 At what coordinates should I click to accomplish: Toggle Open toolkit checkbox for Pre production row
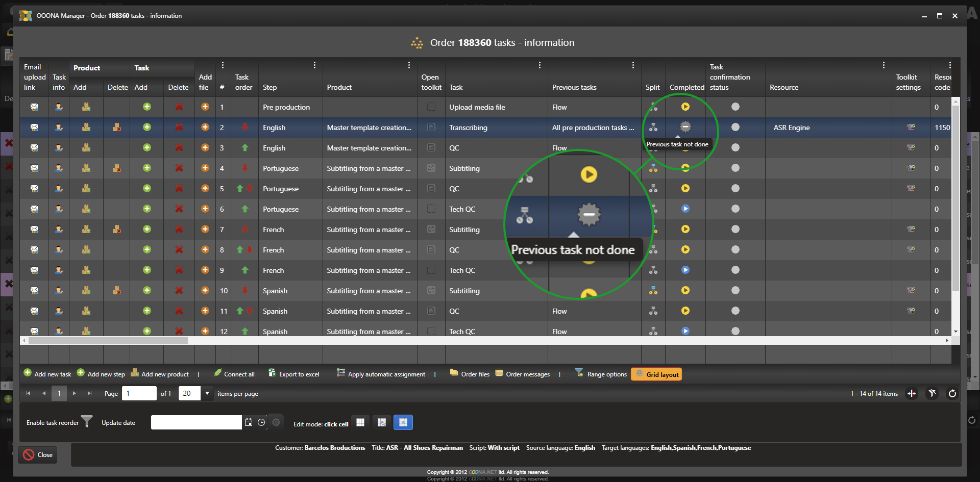431,107
